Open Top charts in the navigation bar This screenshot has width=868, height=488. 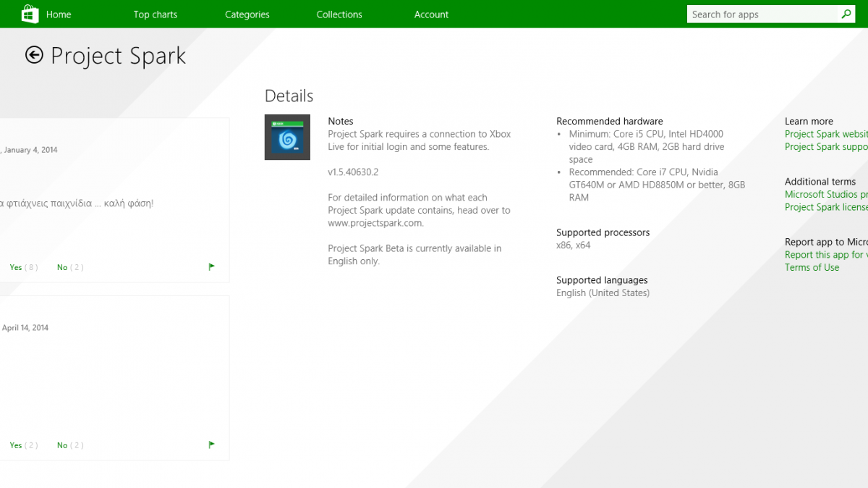click(x=156, y=14)
